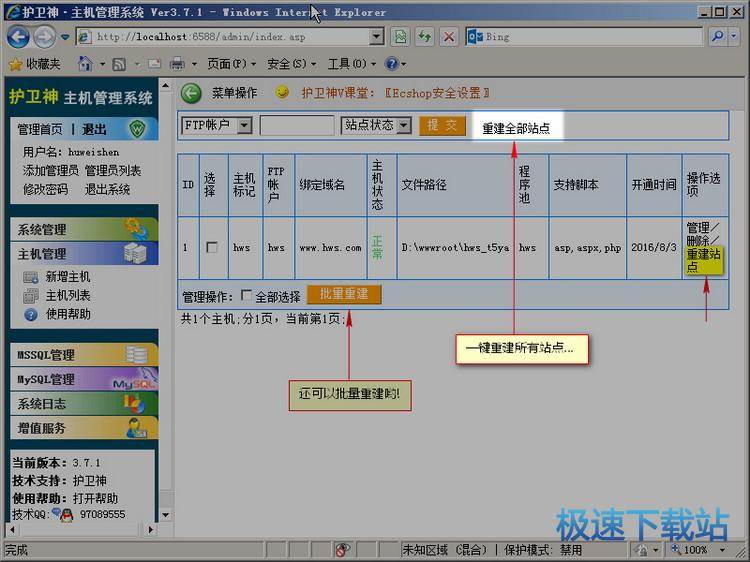
Task: Open 修改密码 link
Action: 45,189
